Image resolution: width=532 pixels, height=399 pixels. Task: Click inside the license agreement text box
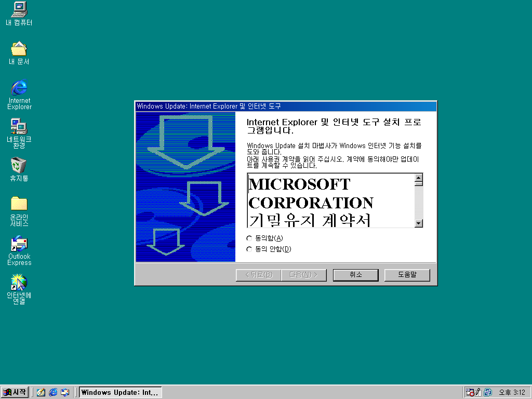click(331, 201)
